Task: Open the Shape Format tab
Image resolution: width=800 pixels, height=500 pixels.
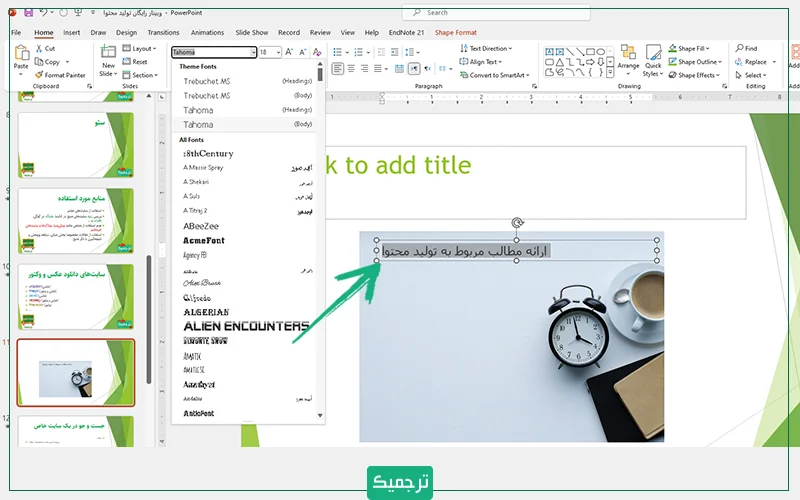Action: pos(456,32)
